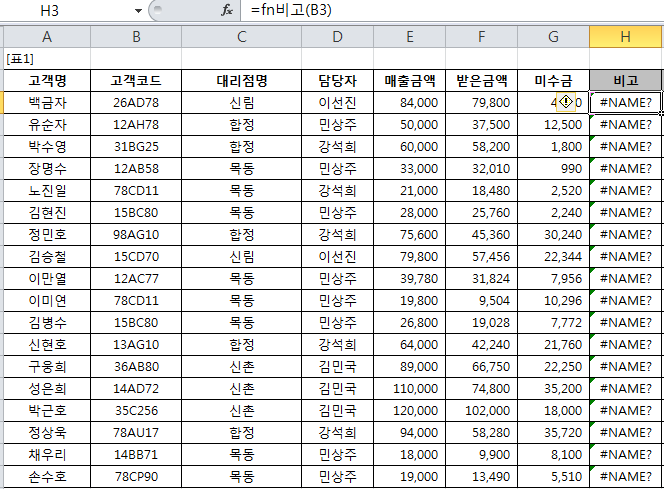Click the error warning icon beside H3
Image resolution: width=664 pixels, height=489 pixels.
(x=566, y=102)
